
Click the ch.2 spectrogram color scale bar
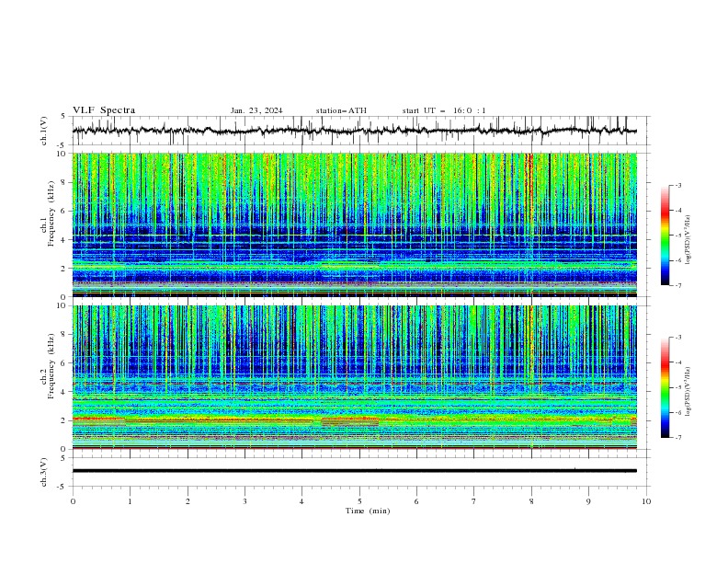pyautogui.click(x=665, y=387)
